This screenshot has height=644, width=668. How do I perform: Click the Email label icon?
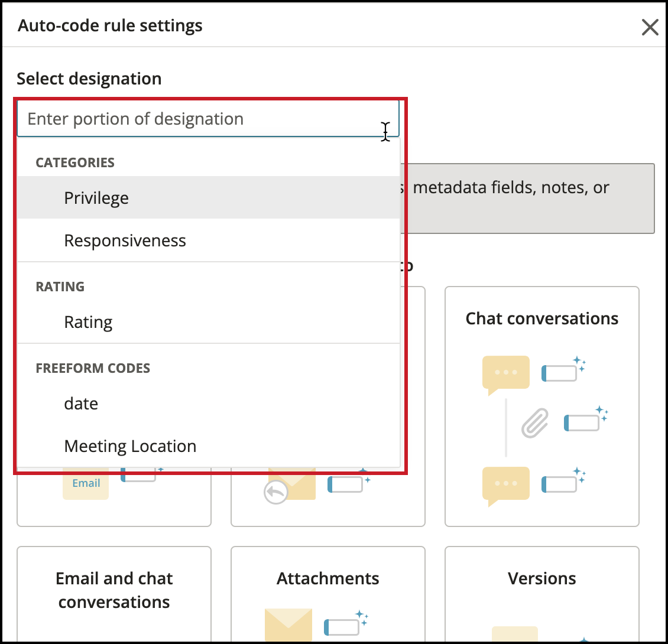point(86,484)
